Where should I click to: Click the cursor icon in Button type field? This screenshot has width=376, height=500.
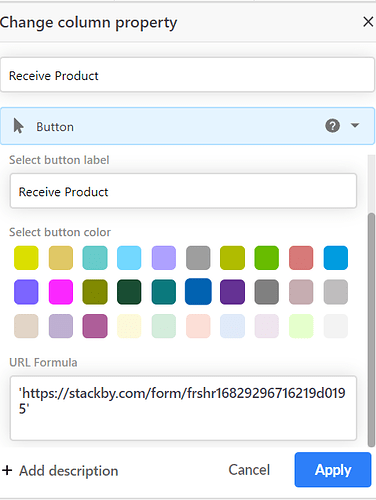pos(18,126)
